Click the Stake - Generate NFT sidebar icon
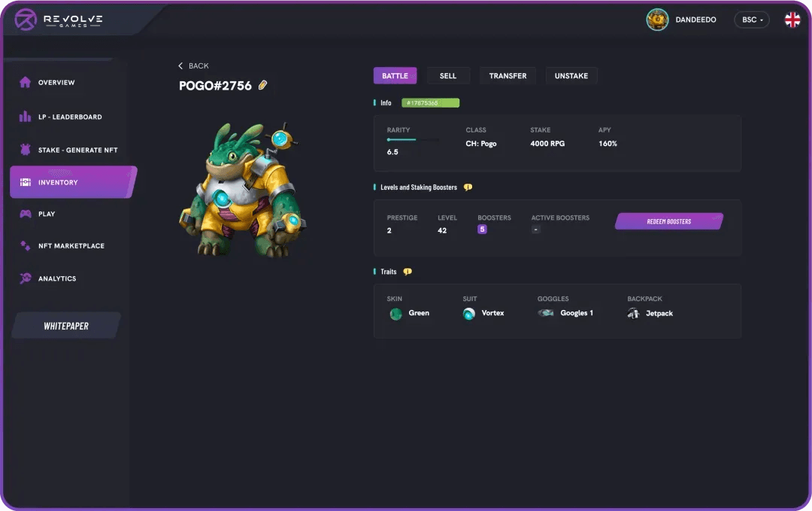Image resolution: width=812 pixels, height=511 pixels. pos(25,150)
